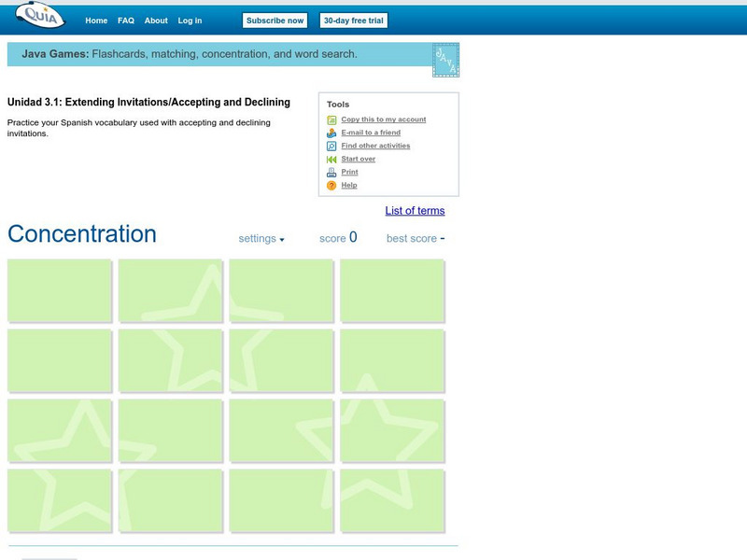Image resolution: width=747 pixels, height=560 pixels.
Task: Select the About menu item
Action: [x=156, y=19]
